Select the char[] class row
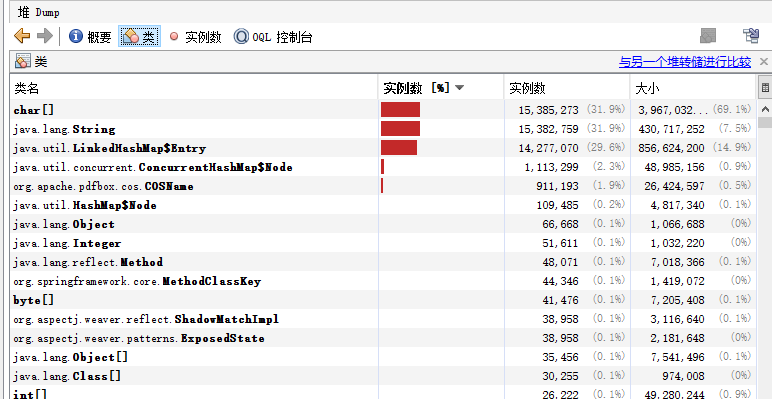Viewport: 772px width, 399px height. click(x=383, y=110)
